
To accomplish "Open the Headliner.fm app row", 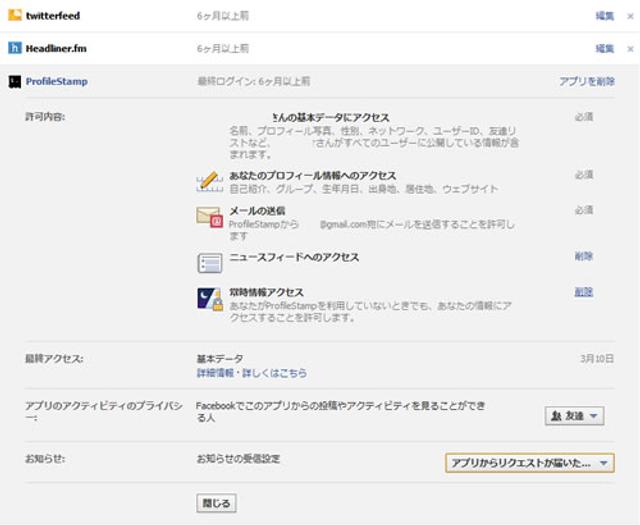I will coord(320,49).
